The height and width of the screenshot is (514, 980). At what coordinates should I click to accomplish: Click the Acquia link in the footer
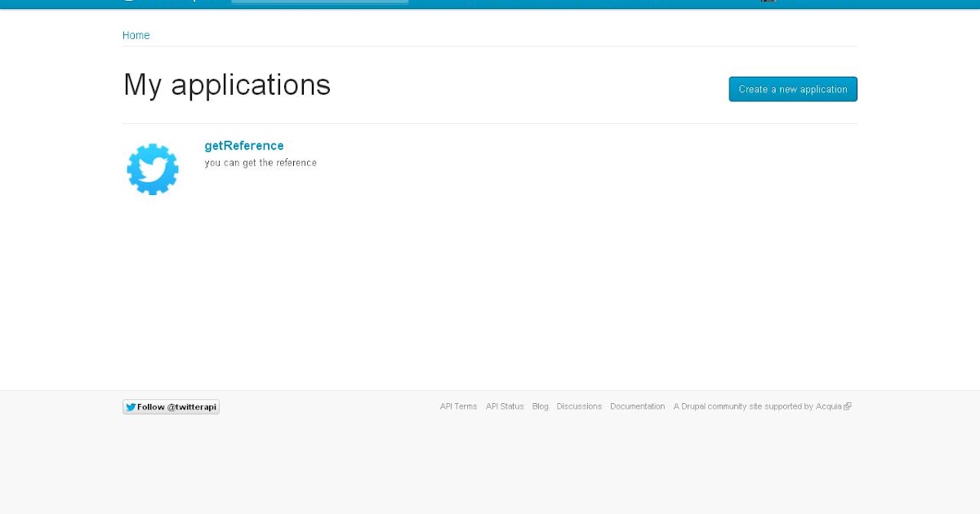[831, 406]
